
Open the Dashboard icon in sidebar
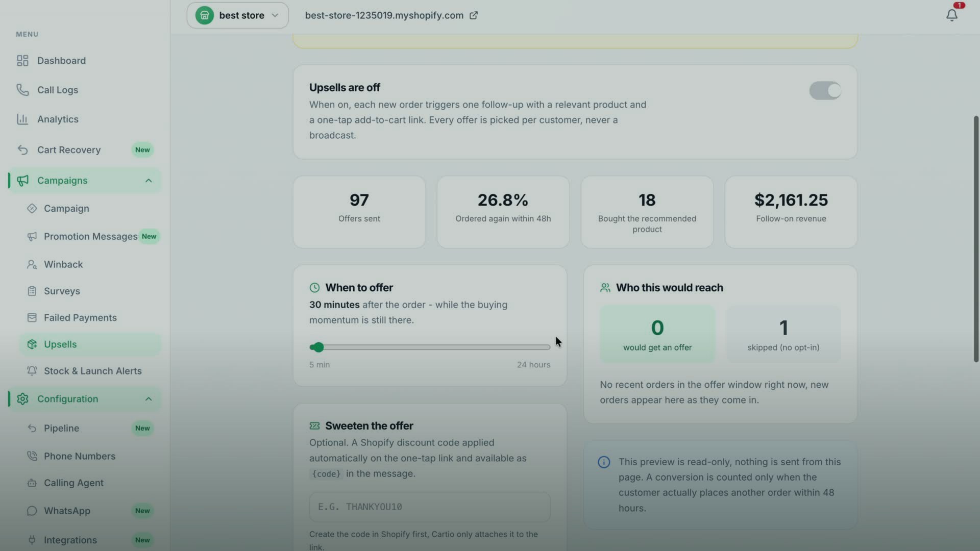(x=22, y=61)
